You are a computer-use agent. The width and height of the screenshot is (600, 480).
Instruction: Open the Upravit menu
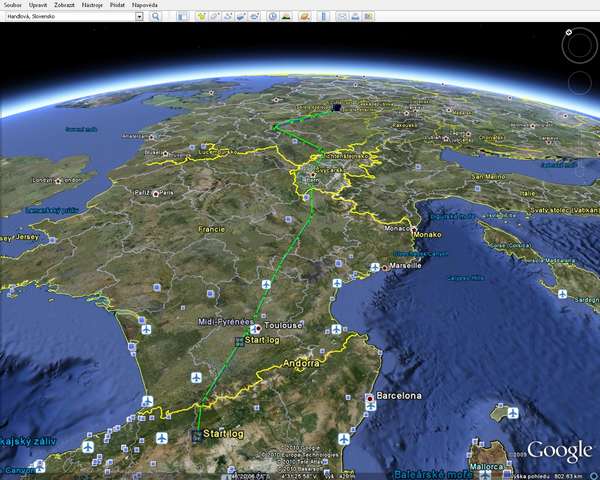point(38,5)
